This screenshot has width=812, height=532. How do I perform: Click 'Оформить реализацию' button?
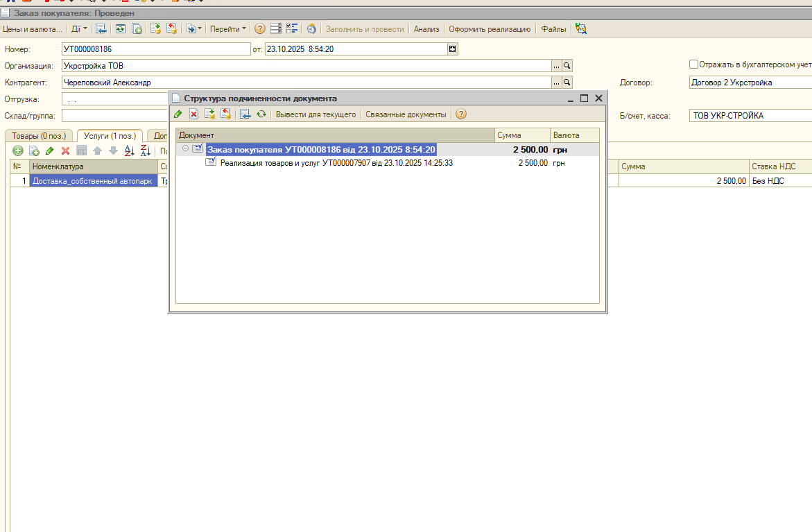(490, 29)
